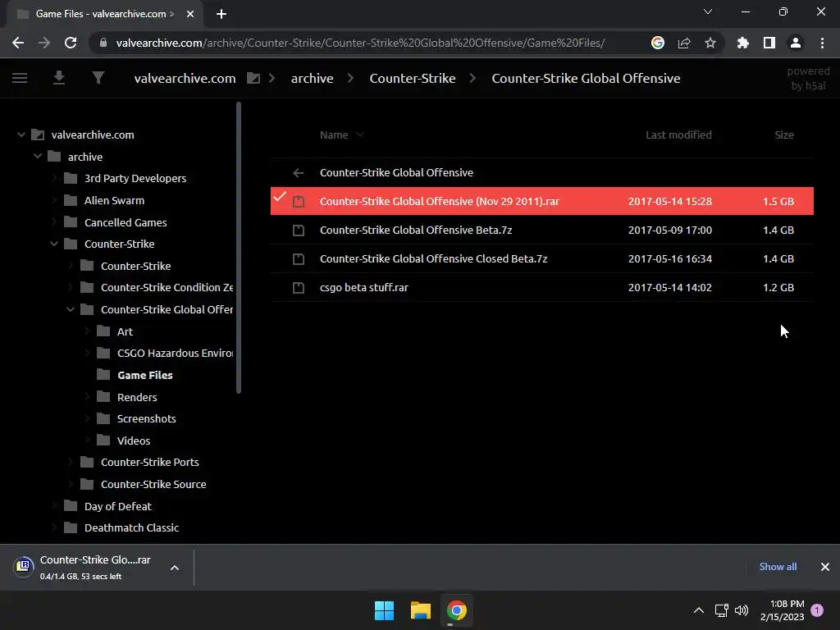Viewport: 840px width, 630px height.
Task: Sort by the Last modified column
Action: click(x=678, y=135)
